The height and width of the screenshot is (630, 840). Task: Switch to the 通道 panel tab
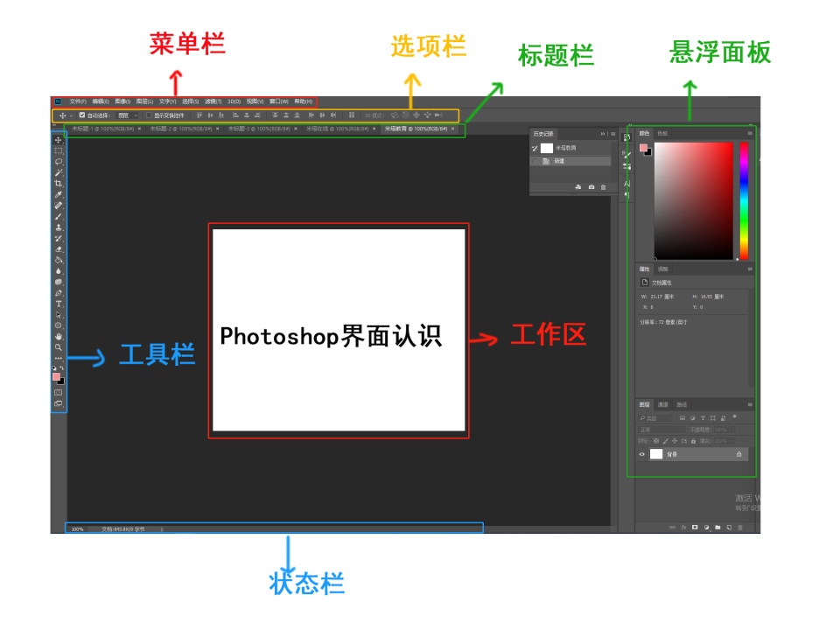663,404
